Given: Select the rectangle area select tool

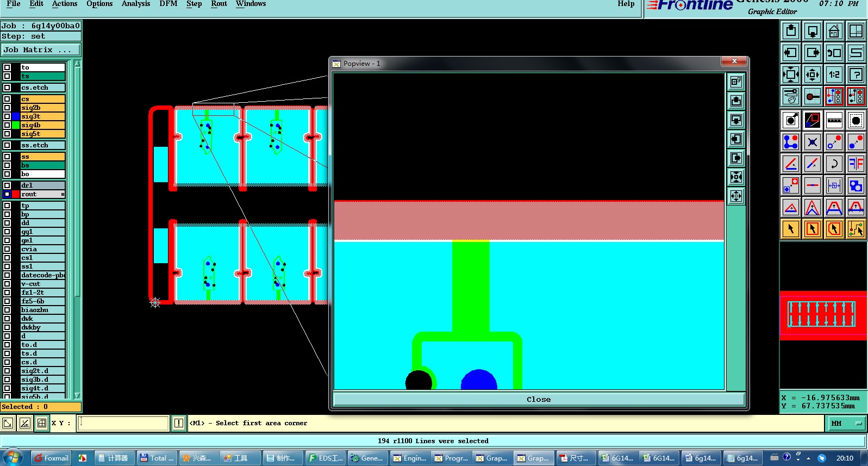Looking at the screenshot, I should click(813, 229).
